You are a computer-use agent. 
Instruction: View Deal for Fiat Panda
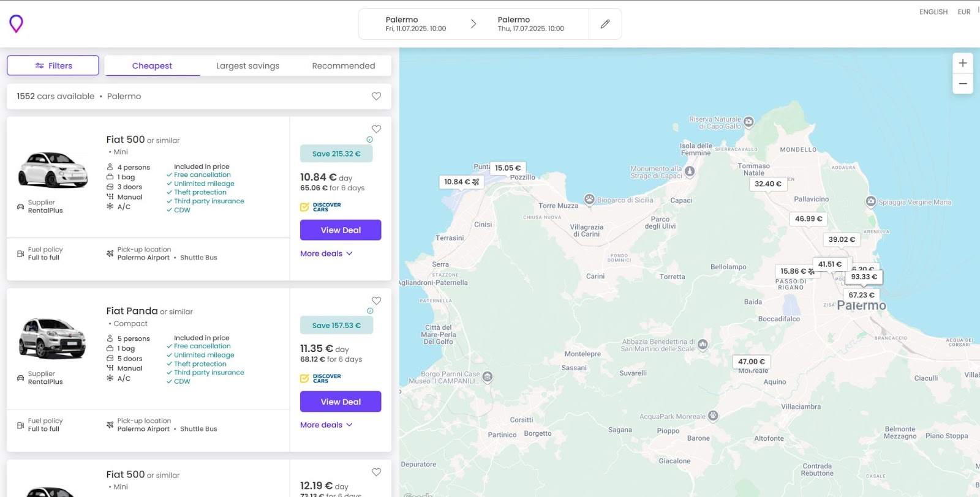[341, 402]
